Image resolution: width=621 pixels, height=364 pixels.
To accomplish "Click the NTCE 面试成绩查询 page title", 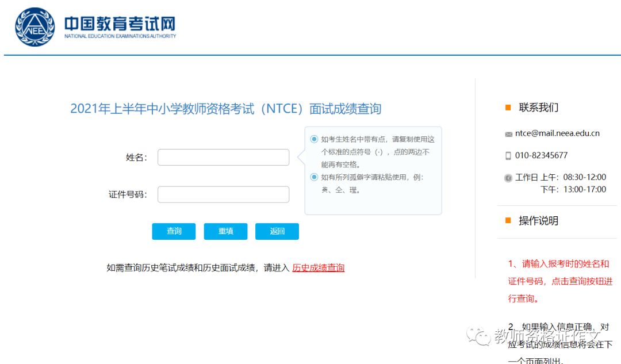I will [x=226, y=109].
